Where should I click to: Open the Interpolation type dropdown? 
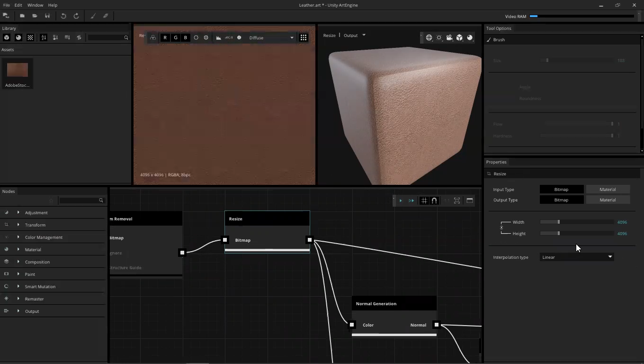point(577,257)
